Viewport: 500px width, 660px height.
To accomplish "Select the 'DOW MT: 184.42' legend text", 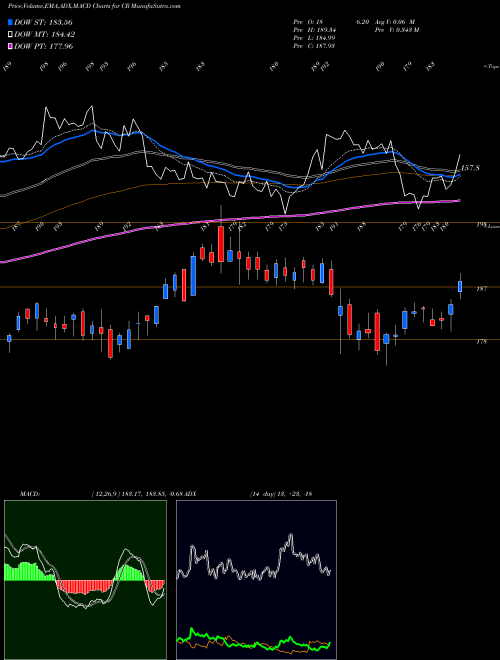I will pyautogui.click(x=45, y=34).
